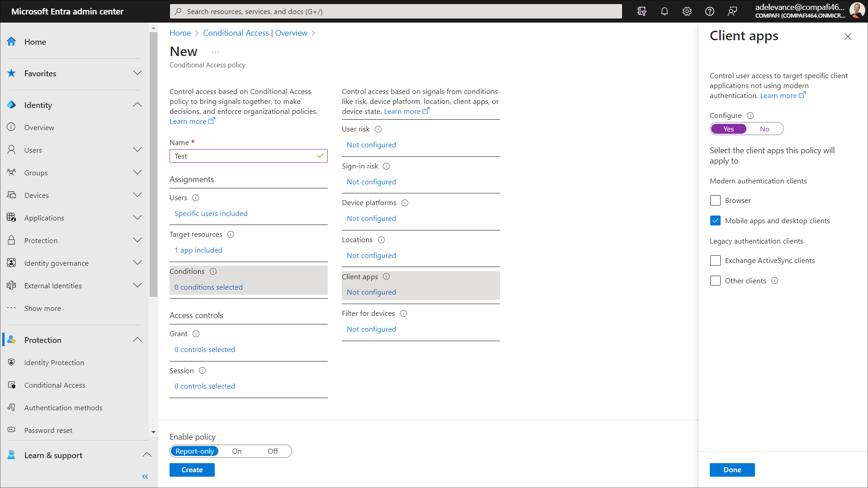Open the settings gear icon

[687, 11]
